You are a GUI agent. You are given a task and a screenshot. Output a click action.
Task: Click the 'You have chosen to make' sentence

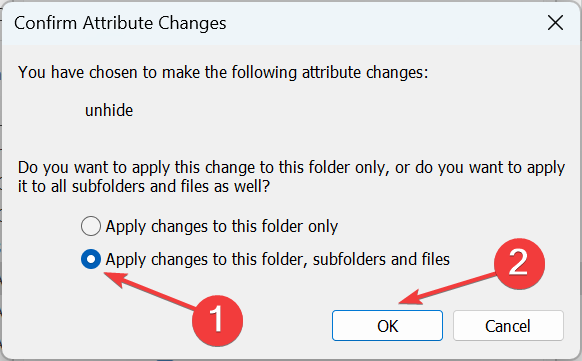(x=223, y=72)
